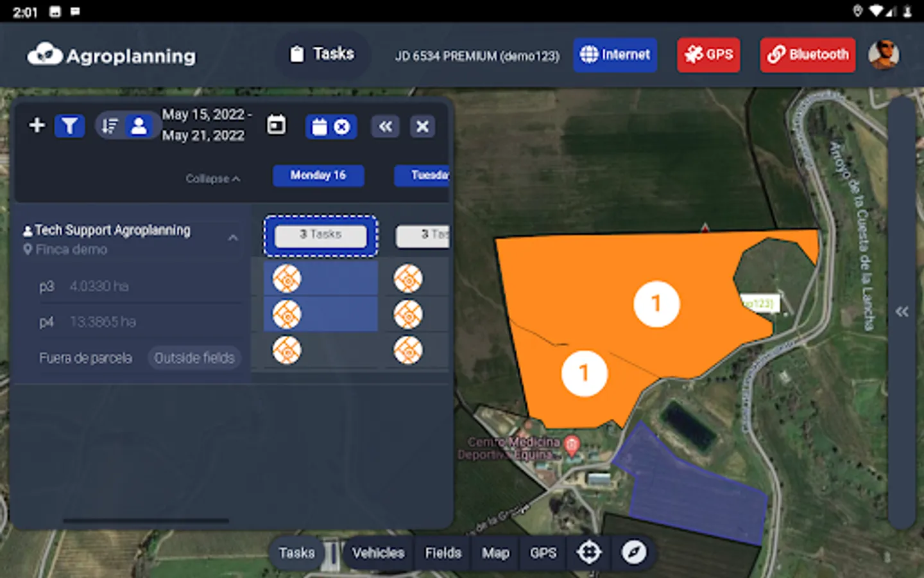
Task: Open the p3 task on Monday
Action: [x=287, y=279]
